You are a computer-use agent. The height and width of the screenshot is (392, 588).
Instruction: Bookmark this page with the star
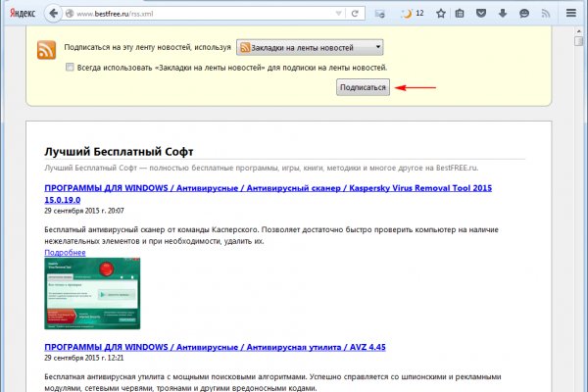coord(441,14)
